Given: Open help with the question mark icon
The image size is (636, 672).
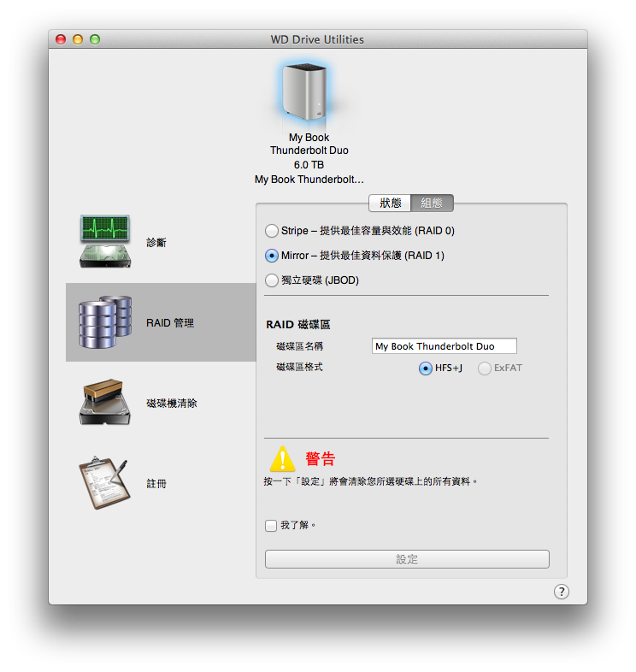Looking at the screenshot, I should pos(561,592).
